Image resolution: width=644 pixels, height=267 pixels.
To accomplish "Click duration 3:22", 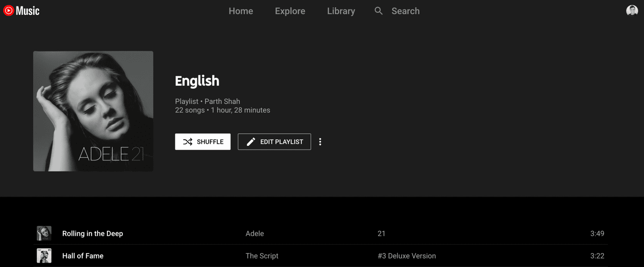I will 597,256.
